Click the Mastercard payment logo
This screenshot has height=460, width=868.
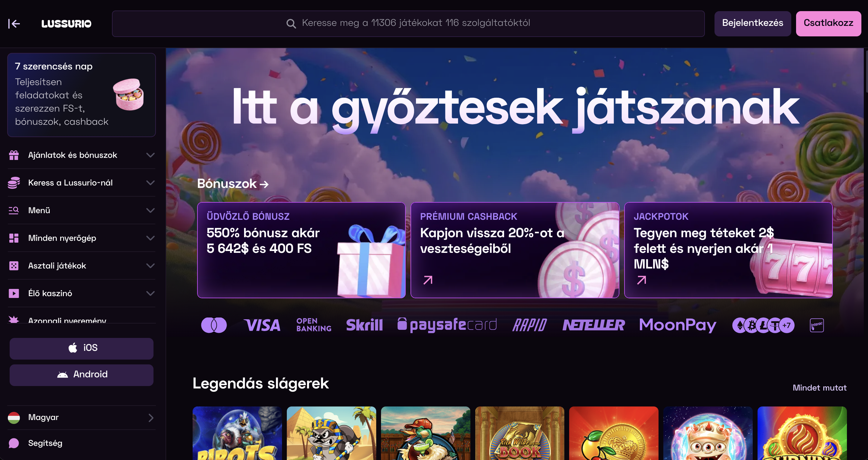pos(214,325)
